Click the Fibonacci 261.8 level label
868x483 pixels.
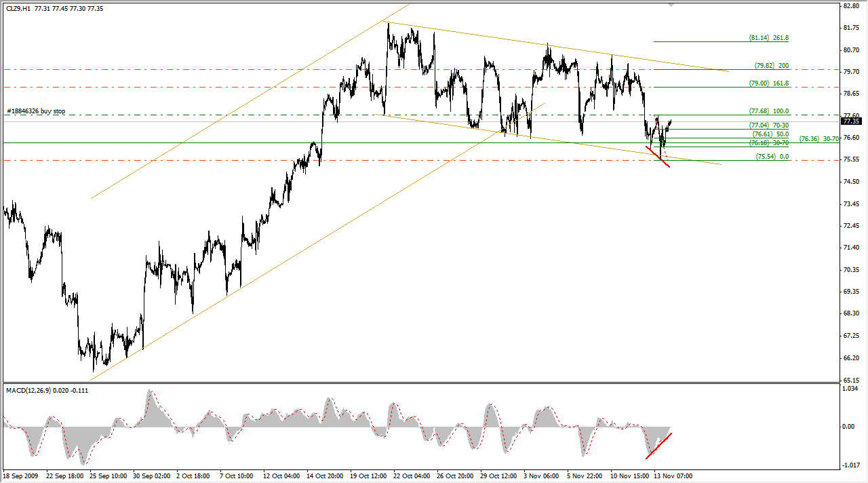click(x=769, y=38)
